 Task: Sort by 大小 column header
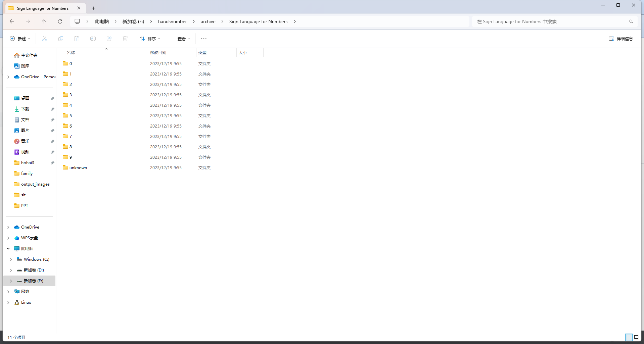pyautogui.click(x=243, y=52)
